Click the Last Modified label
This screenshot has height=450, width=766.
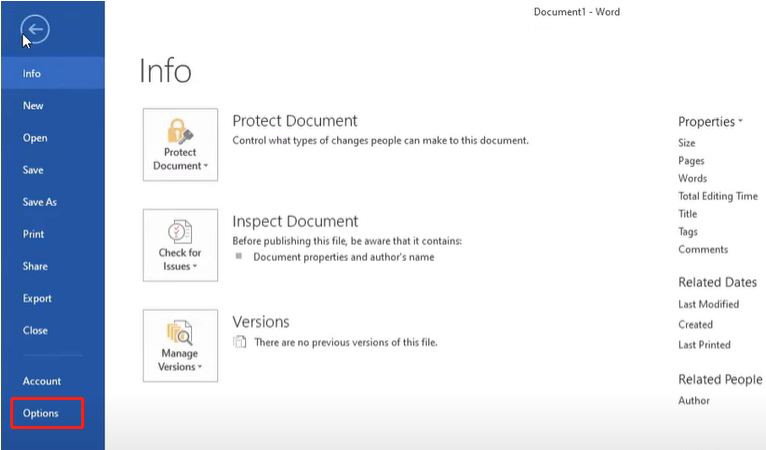coord(708,304)
